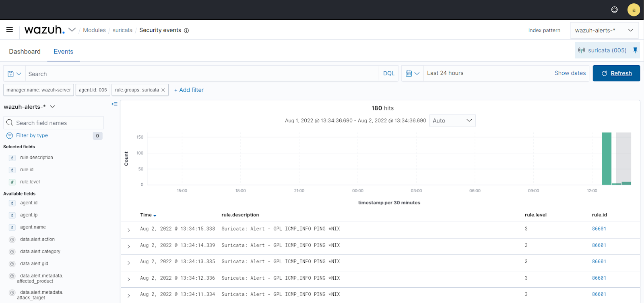The height and width of the screenshot is (303, 644).
Task: Click the info icon beside Security events
Action: [x=186, y=31]
